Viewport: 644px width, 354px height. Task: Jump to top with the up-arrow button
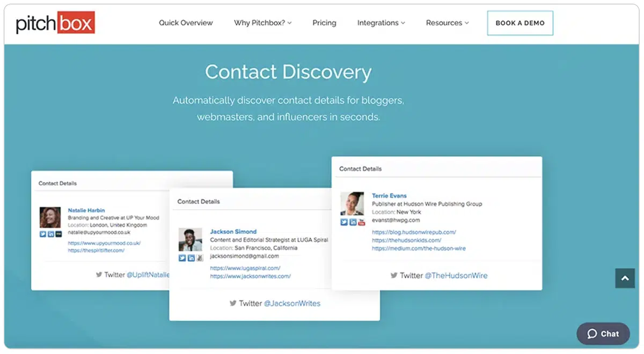click(625, 278)
